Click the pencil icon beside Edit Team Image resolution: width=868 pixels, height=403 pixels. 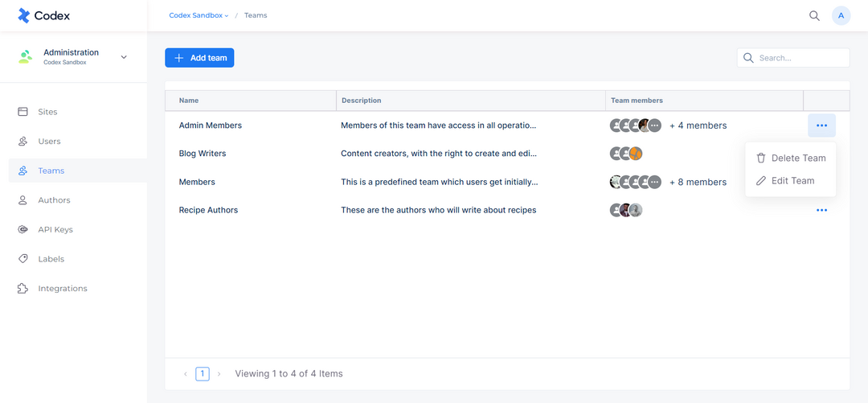point(761,181)
